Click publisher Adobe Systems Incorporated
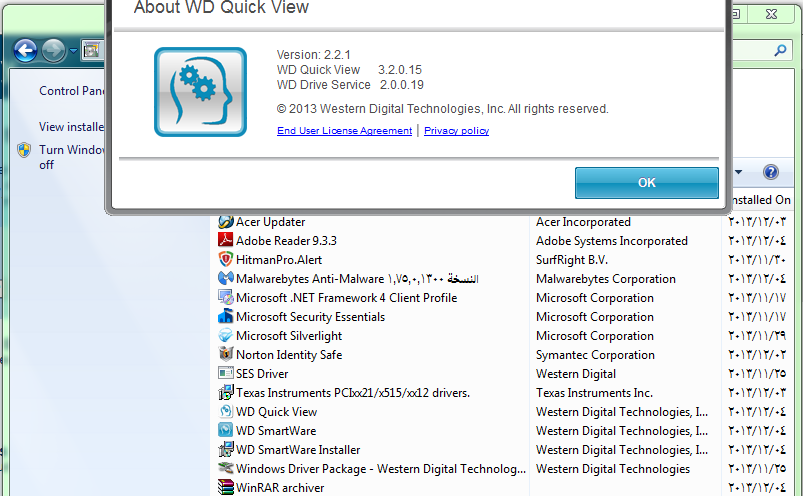The image size is (803, 496). coord(611,241)
